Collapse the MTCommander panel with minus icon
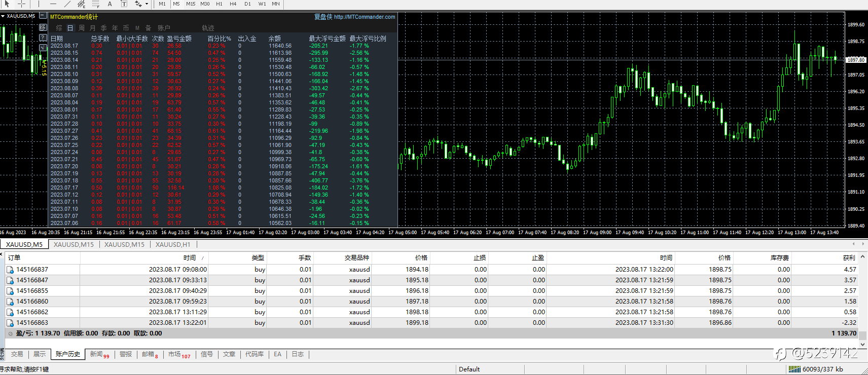Image resolution: width=868 pixels, height=375 pixels. (x=43, y=16)
